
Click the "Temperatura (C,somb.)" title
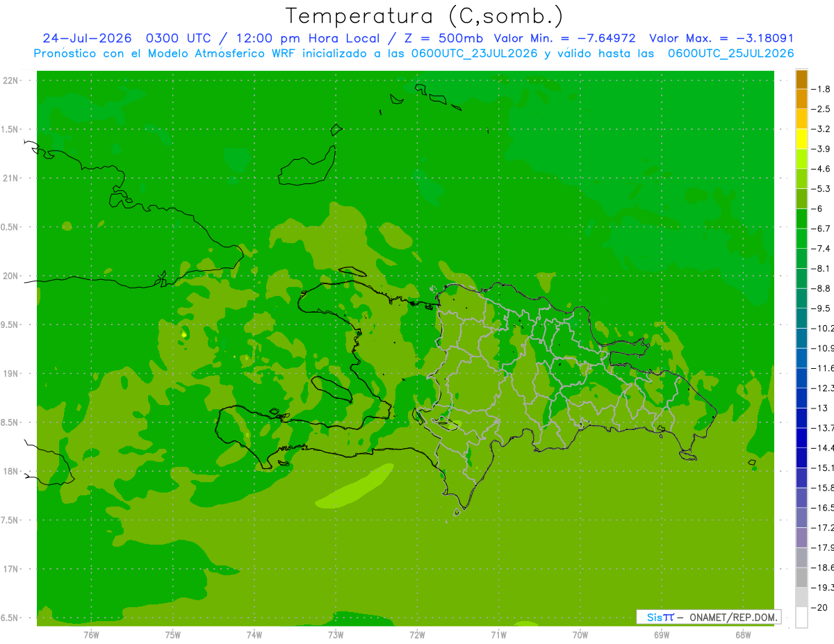click(425, 16)
